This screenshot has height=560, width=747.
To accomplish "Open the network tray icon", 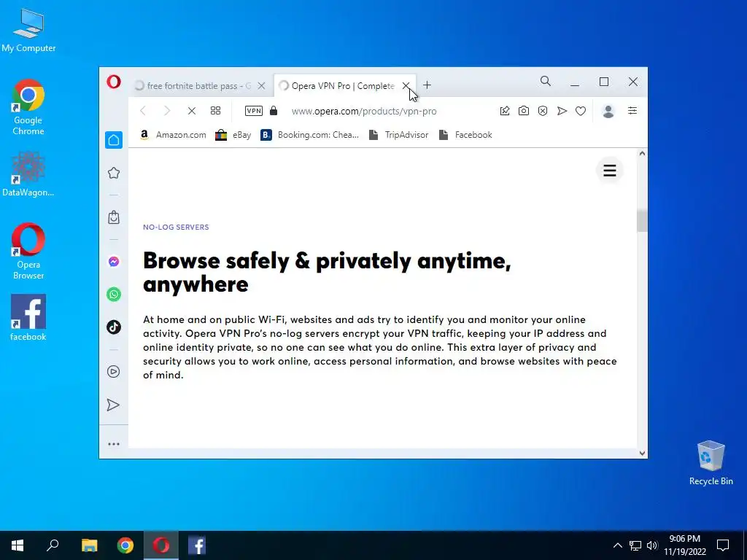I will [635, 545].
